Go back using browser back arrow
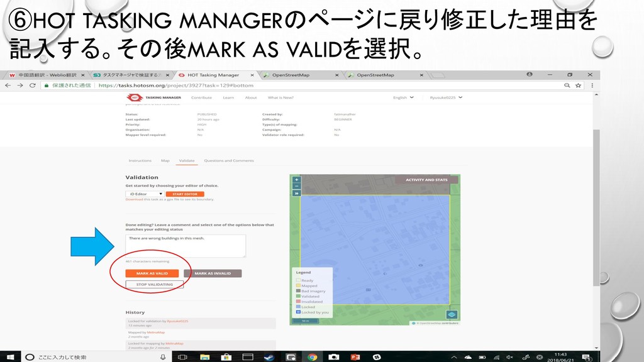This screenshot has width=644, height=362. tap(8, 85)
